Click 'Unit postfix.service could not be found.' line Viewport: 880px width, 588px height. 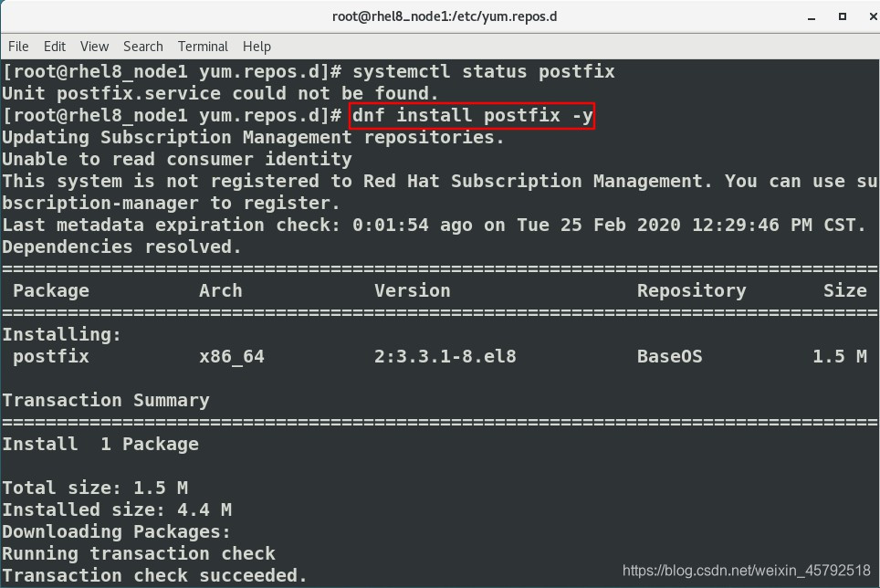pos(220,94)
